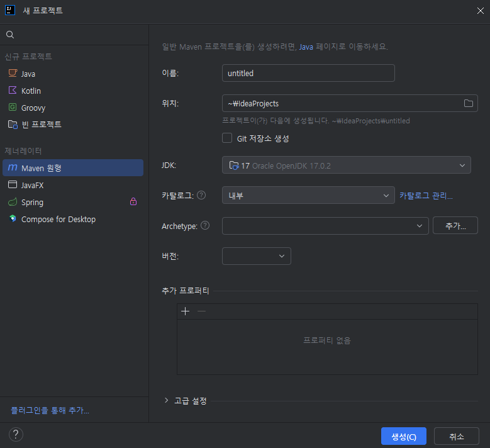Select Groovy project type
This screenshot has height=448, width=490.
tap(73, 108)
